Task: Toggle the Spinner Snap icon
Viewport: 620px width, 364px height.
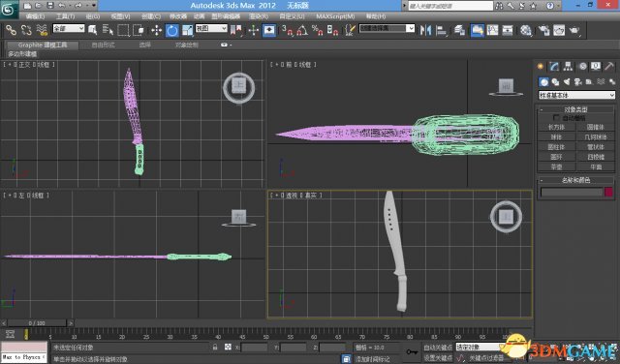Action: pos(333,30)
